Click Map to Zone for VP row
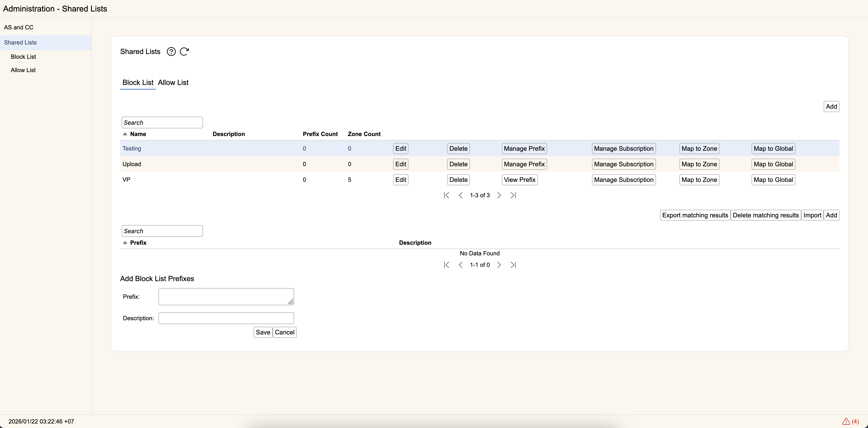The width and height of the screenshot is (868, 428). [699, 180]
